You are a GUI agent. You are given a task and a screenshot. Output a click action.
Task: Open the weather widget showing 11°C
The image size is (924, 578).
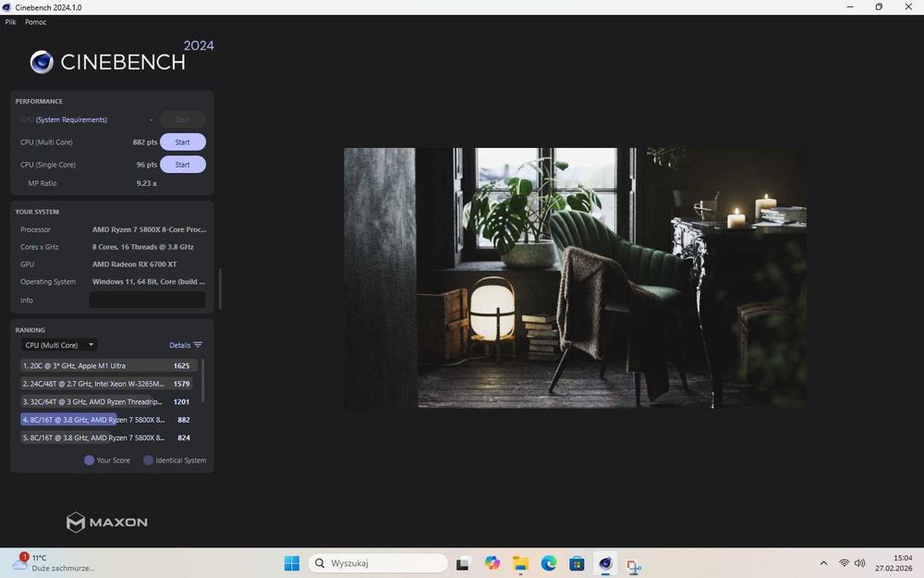(53, 562)
